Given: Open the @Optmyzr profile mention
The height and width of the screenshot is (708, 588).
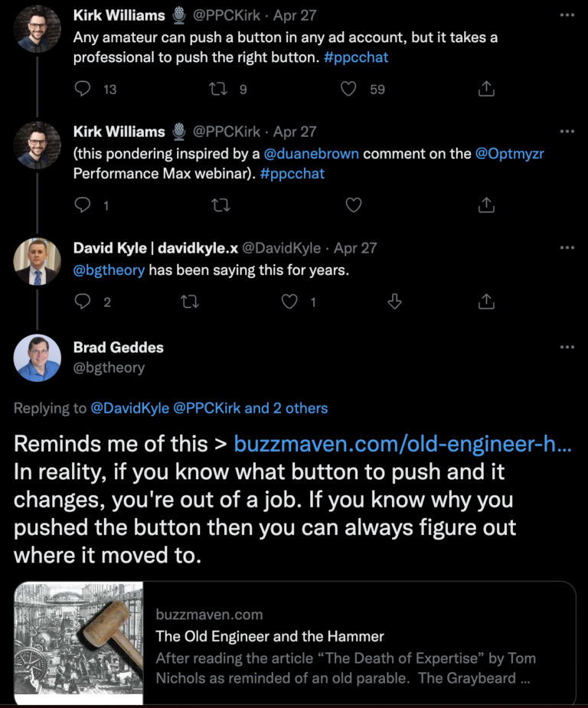Looking at the screenshot, I should pyautogui.click(x=509, y=153).
